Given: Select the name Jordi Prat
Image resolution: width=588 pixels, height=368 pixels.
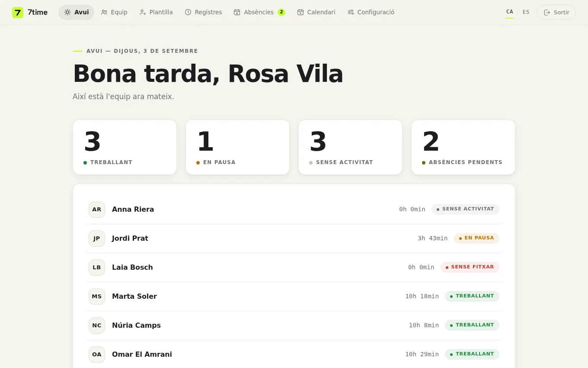Looking at the screenshot, I should point(130,239).
